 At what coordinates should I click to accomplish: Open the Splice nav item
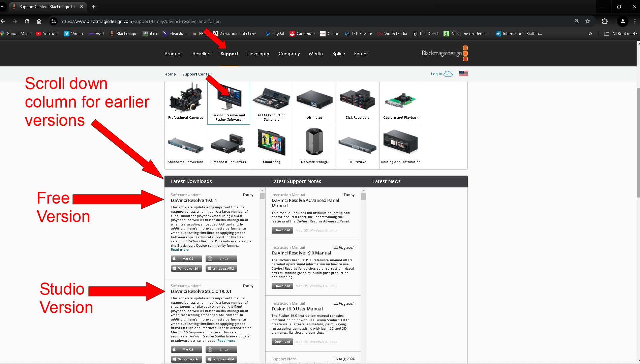[x=338, y=54]
